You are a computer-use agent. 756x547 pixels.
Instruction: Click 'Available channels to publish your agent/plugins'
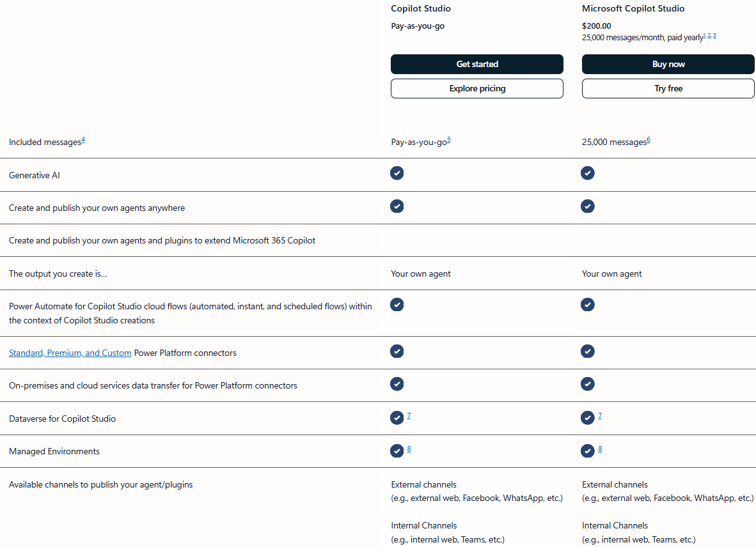[x=101, y=485]
